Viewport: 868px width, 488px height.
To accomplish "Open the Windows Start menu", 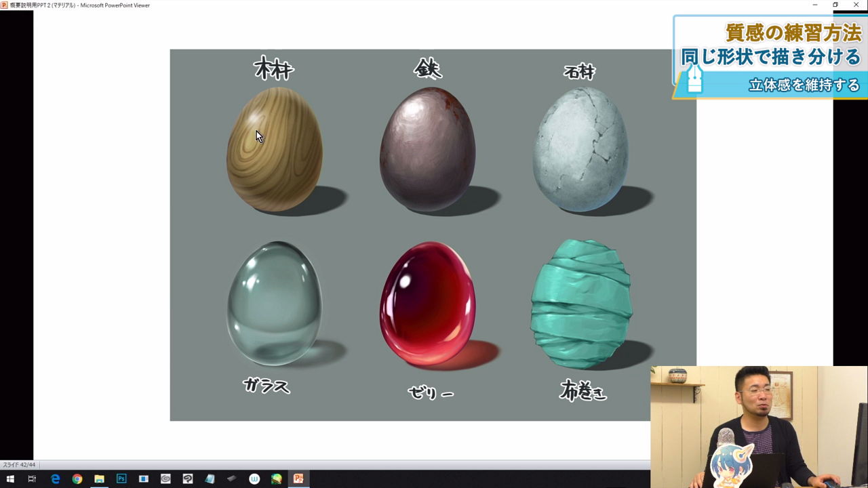I will point(10,479).
